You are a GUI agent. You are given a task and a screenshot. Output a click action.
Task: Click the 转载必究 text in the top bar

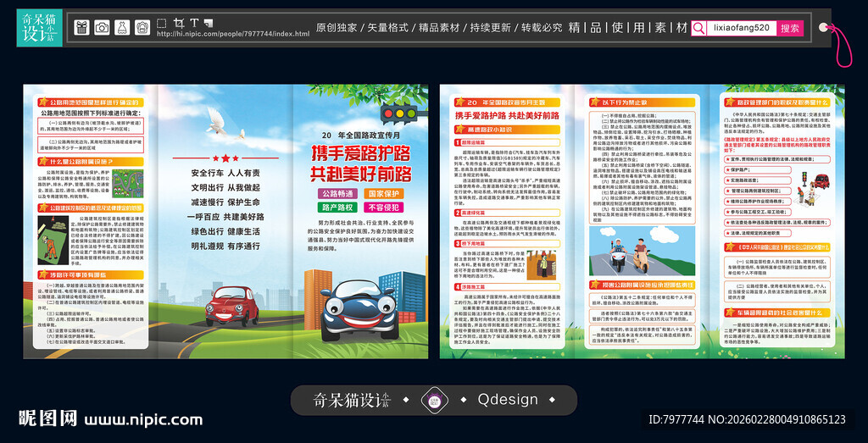click(542, 27)
